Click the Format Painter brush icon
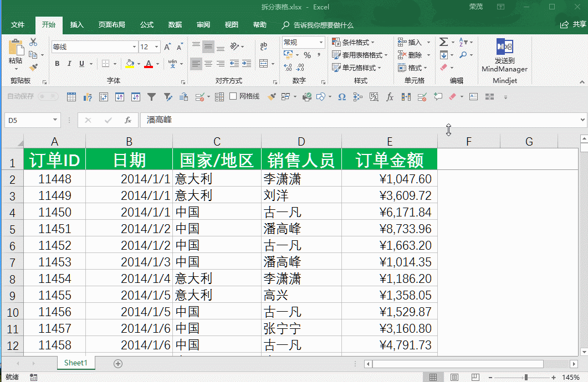Image resolution: width=588 pixels, height=382 pixels. click(33, 68)
